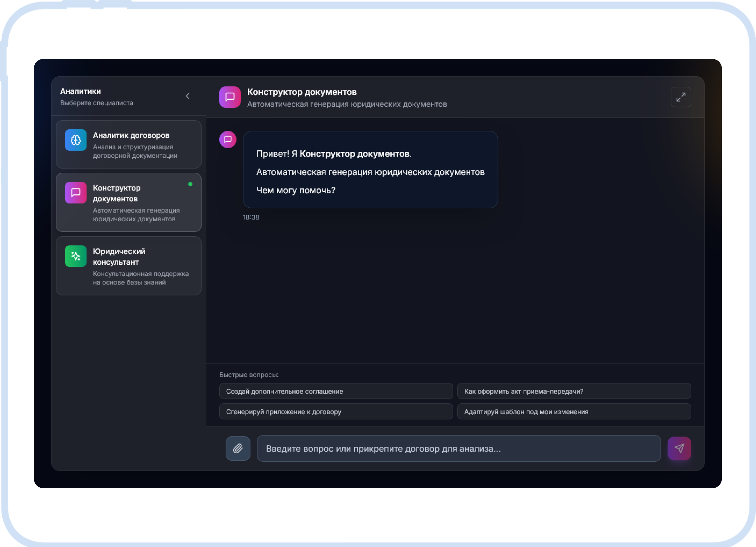756x547 pixels.
Task: Collapse the Аналитики sidebar with the chevron
Action: pos(188,96)
